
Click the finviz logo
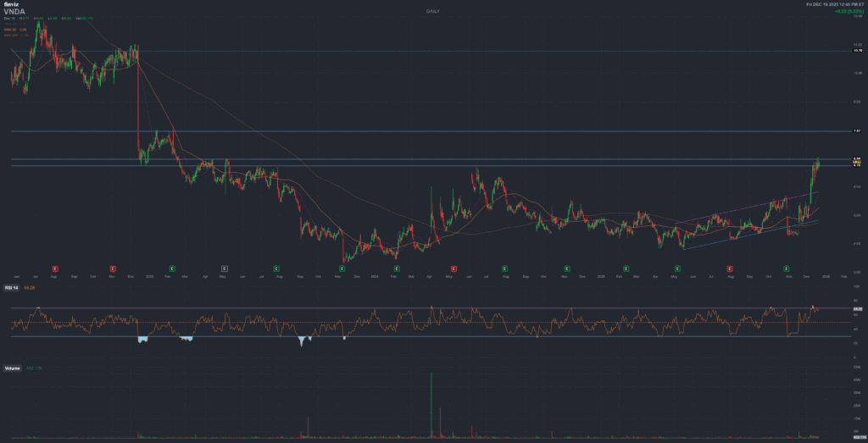click(x=9, y=5)
